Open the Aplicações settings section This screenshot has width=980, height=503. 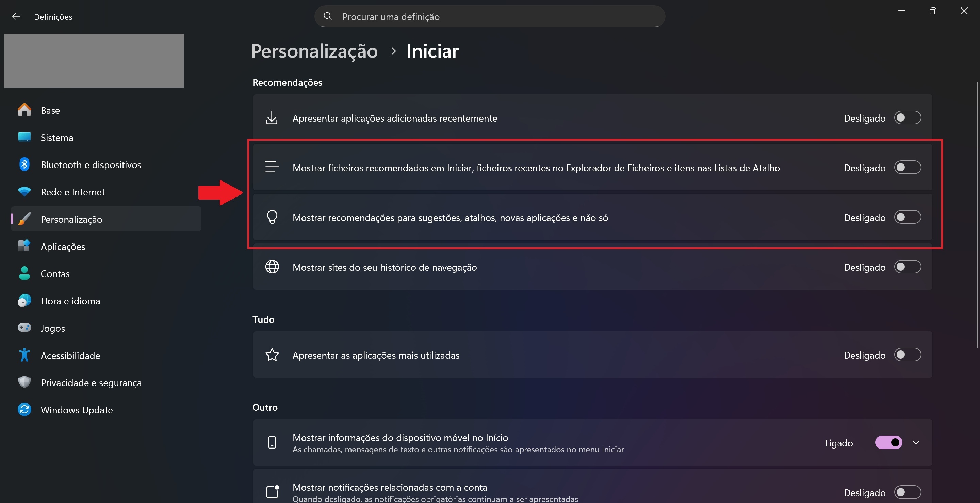tap(63, 246)
